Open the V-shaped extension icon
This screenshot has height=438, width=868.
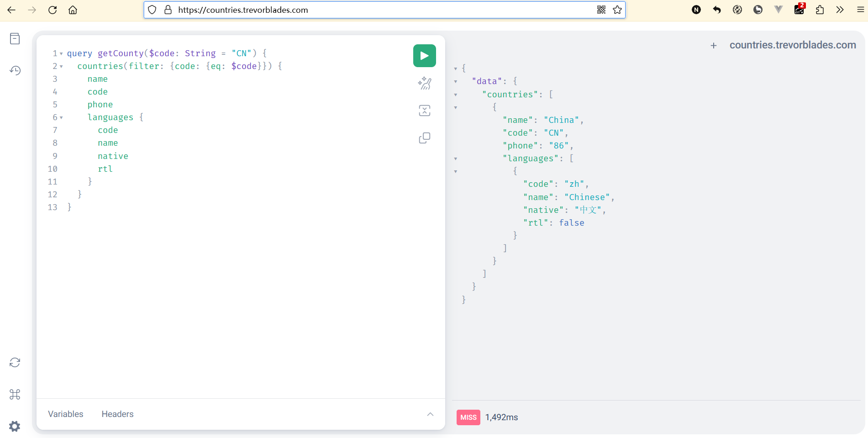779,10
